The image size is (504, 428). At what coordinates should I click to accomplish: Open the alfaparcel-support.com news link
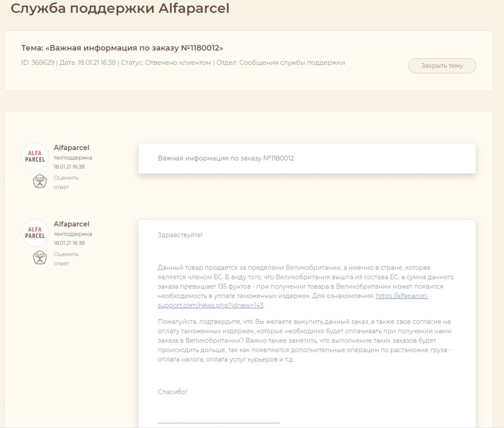pos(402,296)
